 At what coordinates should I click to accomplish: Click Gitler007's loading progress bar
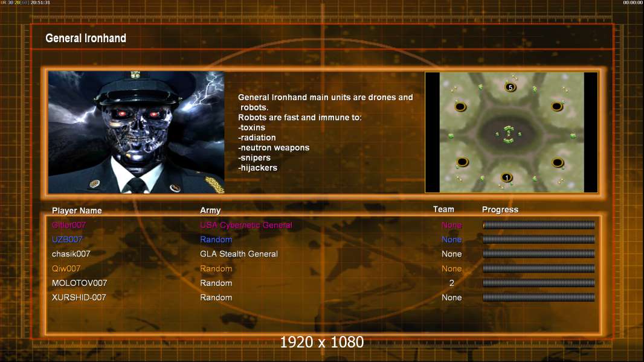point(539,224)
